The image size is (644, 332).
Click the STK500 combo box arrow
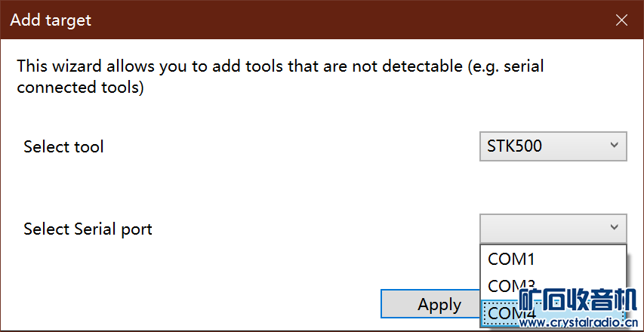[x=615, y=146]
